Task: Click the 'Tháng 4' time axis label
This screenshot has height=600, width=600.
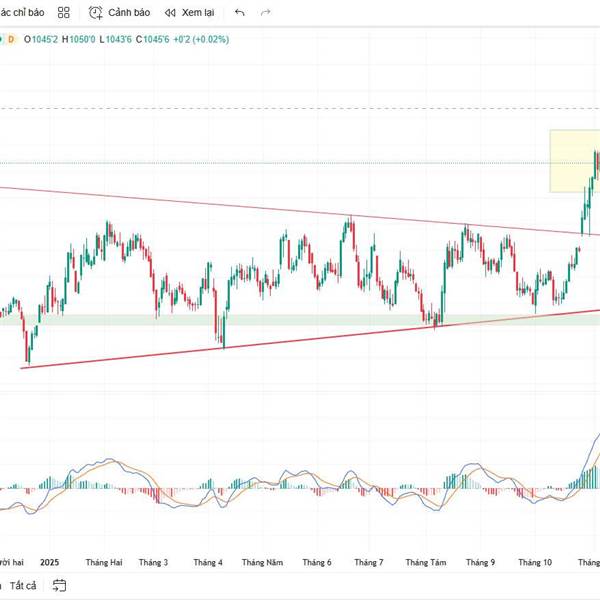Action: click(208, 562)
